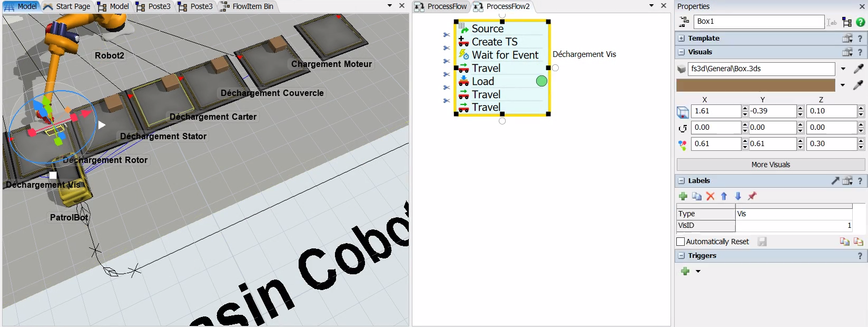Image resolution: width=868 pixels, height=327 pixels.
Task: Move label up with the blue up arrow
Action: point(724,196)
